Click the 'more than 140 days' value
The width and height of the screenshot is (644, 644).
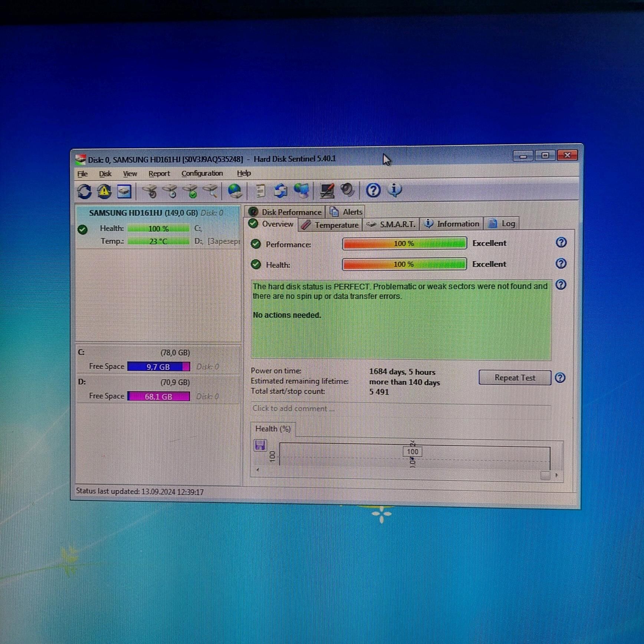point(404,382)
